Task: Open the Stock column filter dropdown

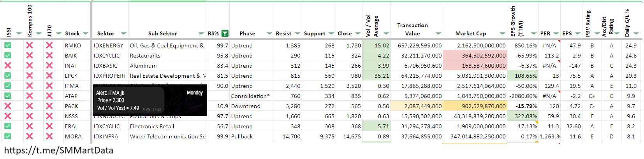Action: pyautogui.click(x=86, y=34)
